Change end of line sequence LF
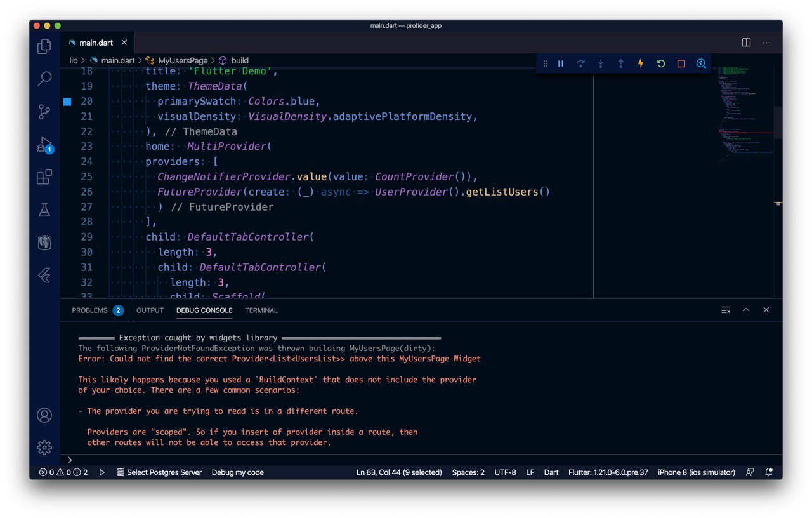 click(530, 472)
